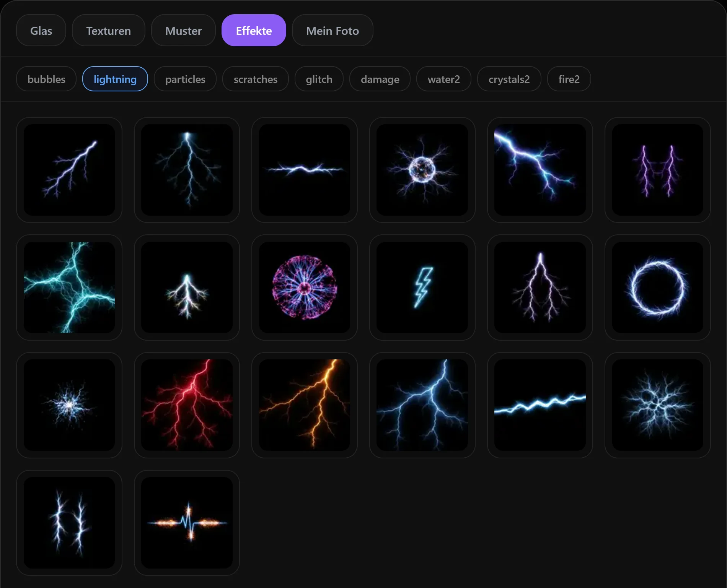This screenshot has width=727, height=588.
Task: Choose the pink plasma globe thumbnail
Action: 305,288
